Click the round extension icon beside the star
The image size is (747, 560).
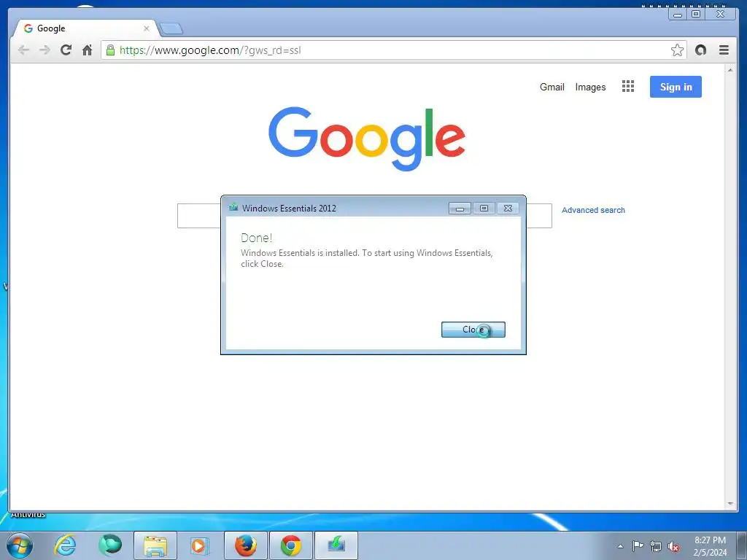[x=700, y=50]
